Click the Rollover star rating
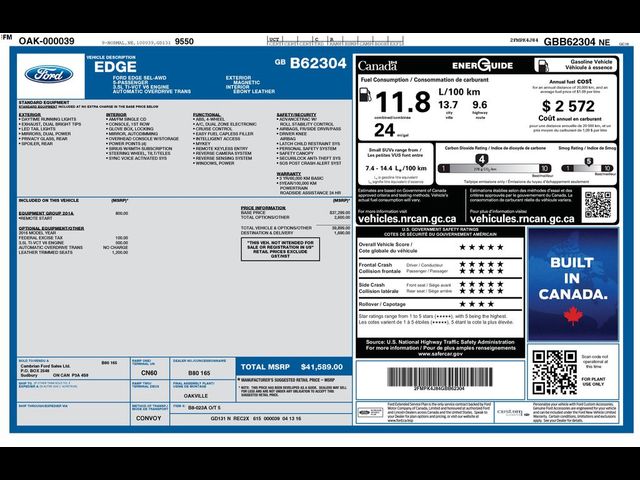Screen dimensions: 640x480 coord(479,303)
